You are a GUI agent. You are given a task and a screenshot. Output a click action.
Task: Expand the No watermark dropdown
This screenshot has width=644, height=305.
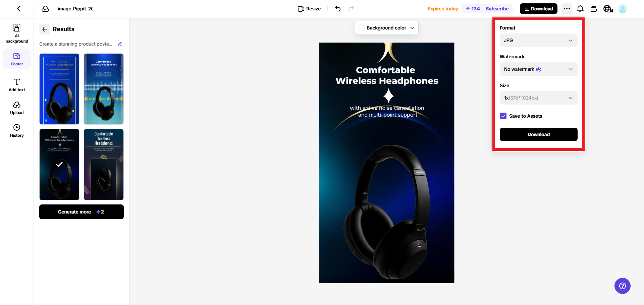[x=538, y=69]
